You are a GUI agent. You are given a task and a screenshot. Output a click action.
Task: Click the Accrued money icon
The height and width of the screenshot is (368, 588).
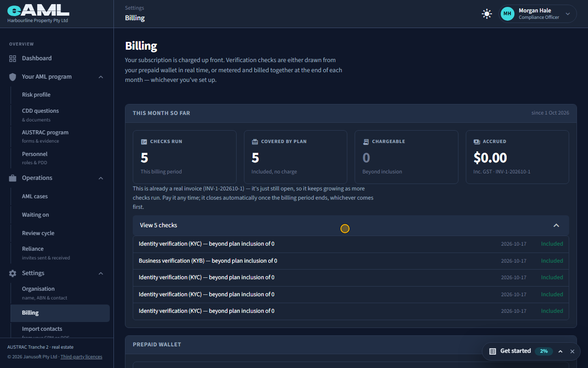click(477, 142)
